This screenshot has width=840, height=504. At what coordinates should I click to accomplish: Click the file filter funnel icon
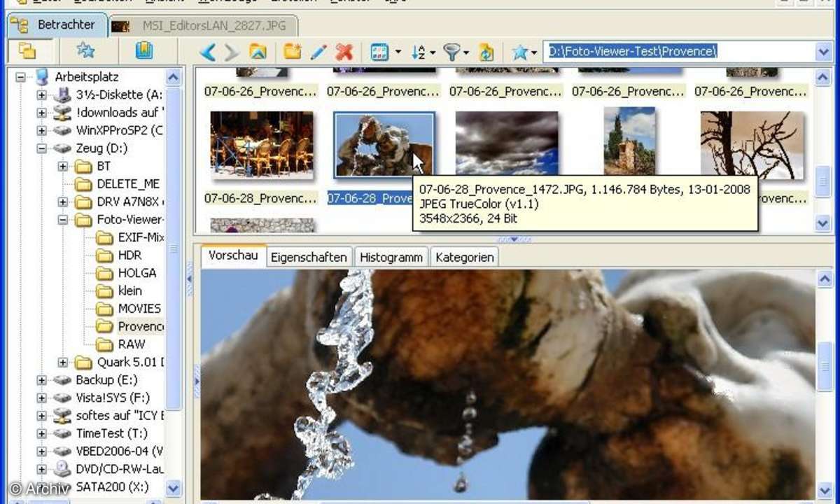pyautogui.click(x=453, y=52)
